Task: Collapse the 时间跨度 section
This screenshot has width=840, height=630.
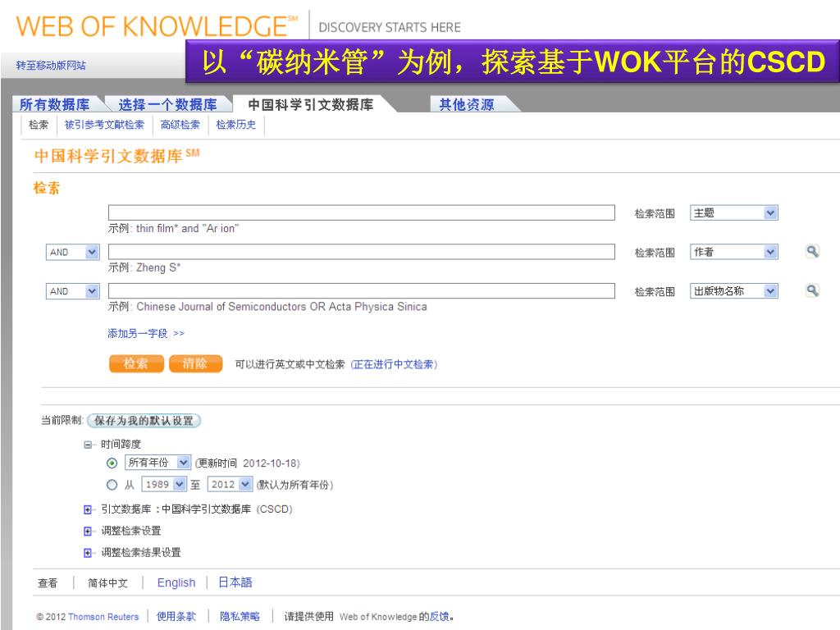Action: pos(88,444)
